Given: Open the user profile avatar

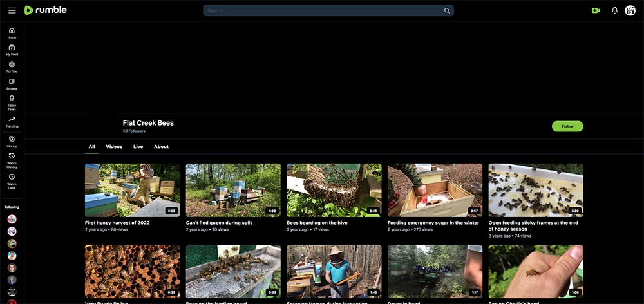Looking at the screenshot, I should [x=630, y=11].
